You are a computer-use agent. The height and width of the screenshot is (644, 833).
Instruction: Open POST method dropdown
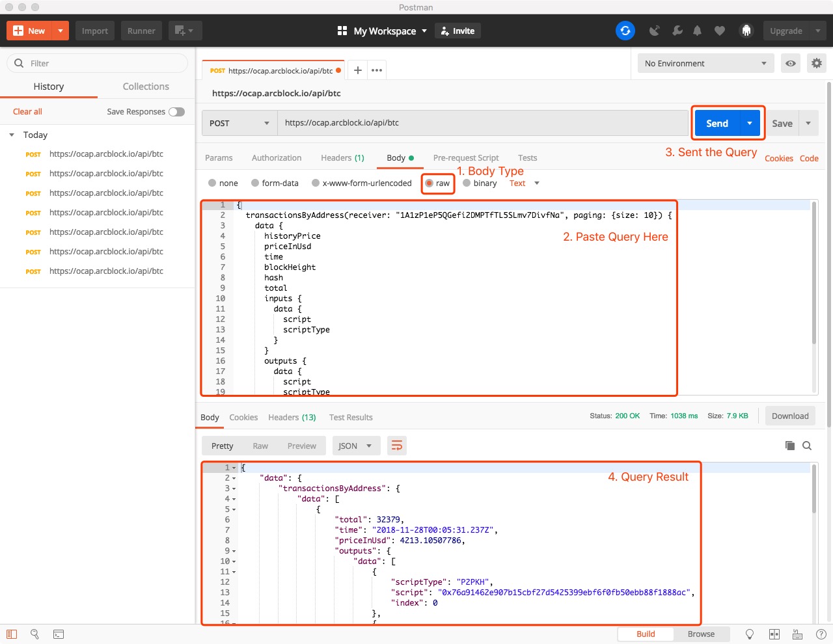coord(240,123)
